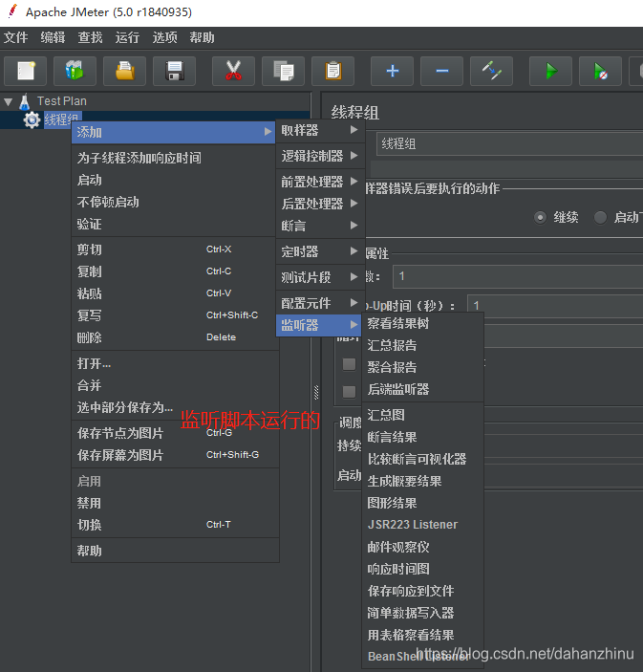Choose 聚合报告 listener
Screen dimensions: 643x672
[423, 367]
